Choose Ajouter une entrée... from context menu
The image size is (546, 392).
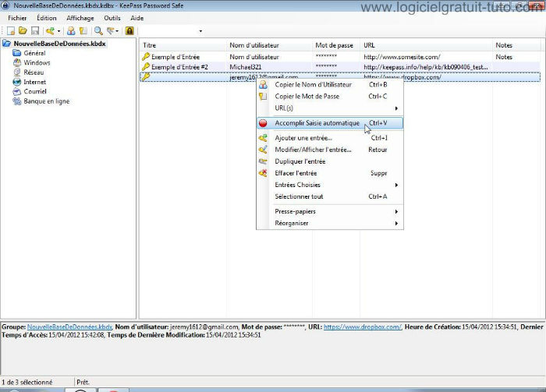(330, 138)
